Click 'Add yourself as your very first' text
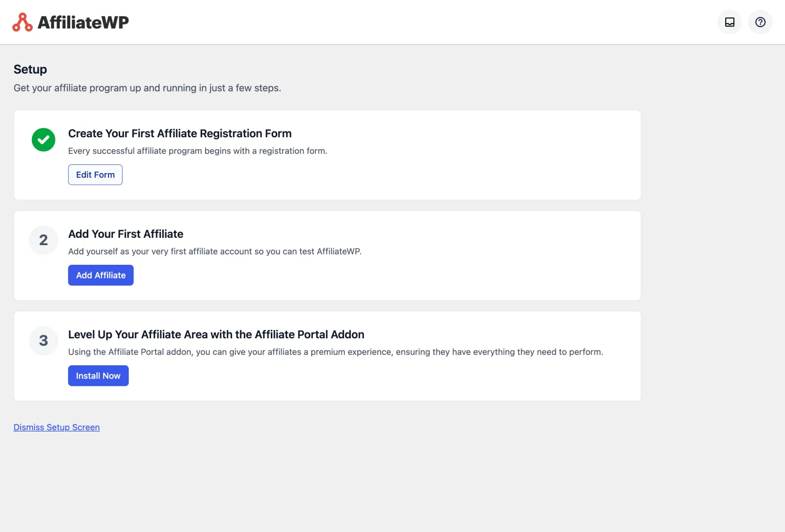 point(214,252)
